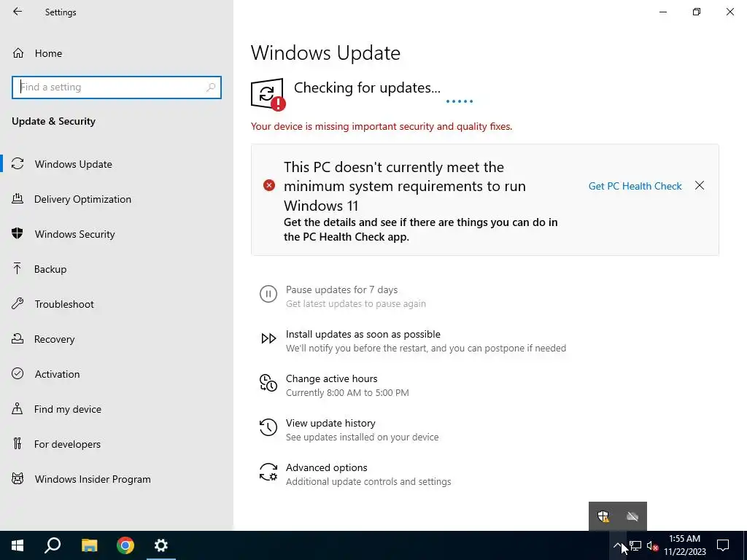
Task: Open Activation page
Action: coord(117,374)
